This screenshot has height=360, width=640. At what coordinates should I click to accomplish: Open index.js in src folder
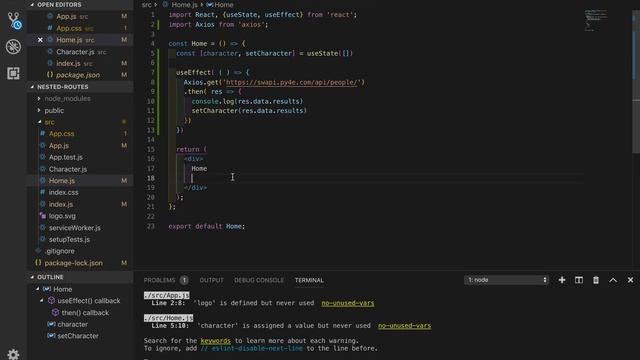pyautogui.click(x=80, y=204)
